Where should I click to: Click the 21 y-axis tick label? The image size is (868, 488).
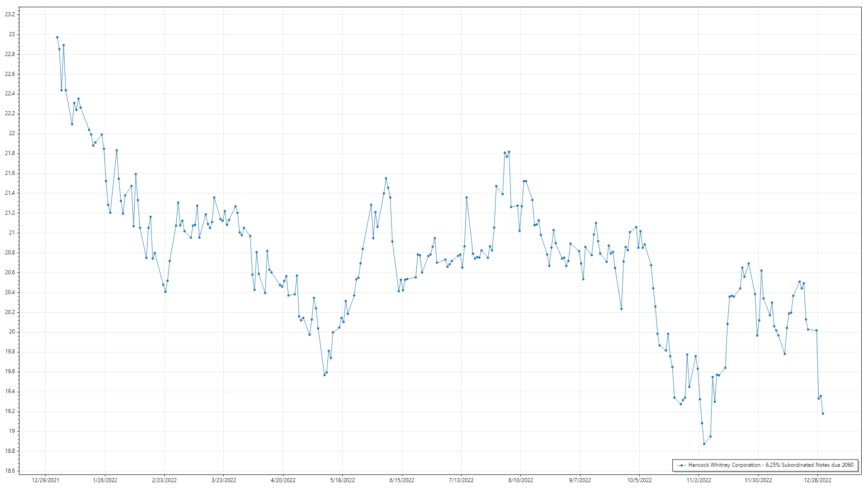(12, 233)
